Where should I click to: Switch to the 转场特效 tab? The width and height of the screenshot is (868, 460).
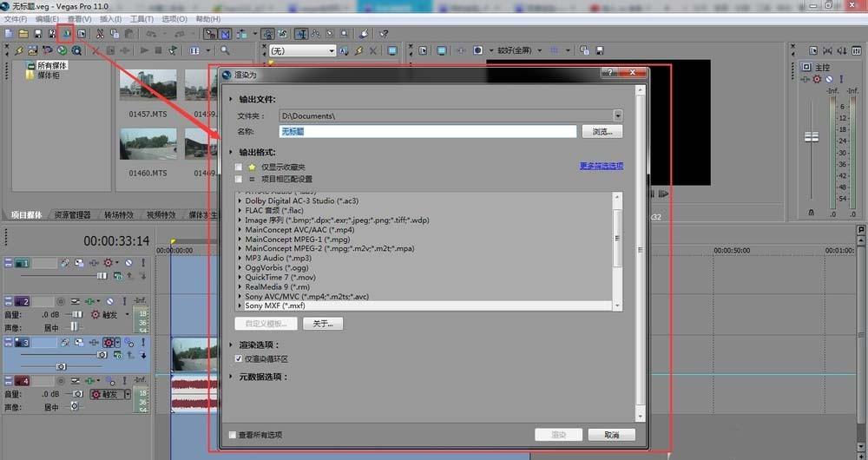[119, 214]
